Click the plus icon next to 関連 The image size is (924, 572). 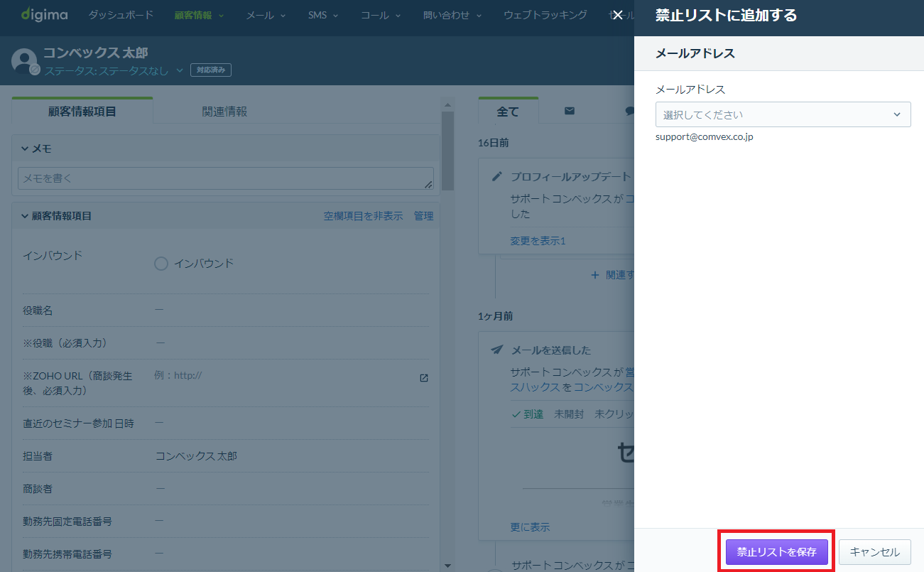pyautogui.click(x=595, y=275)
